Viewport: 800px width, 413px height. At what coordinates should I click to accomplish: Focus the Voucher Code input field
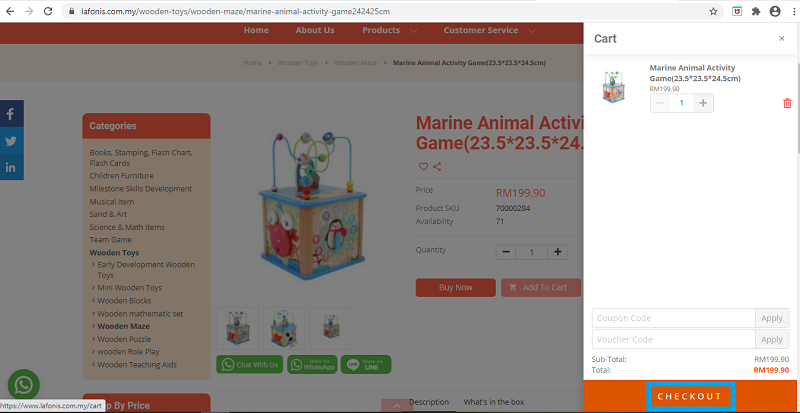pos(673,339)
